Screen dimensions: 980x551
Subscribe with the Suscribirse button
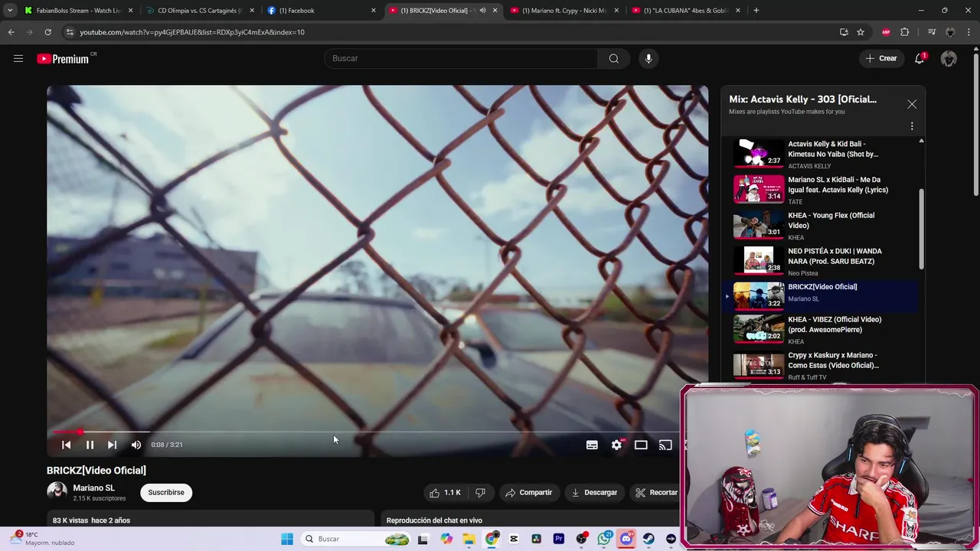coord(166,493)
